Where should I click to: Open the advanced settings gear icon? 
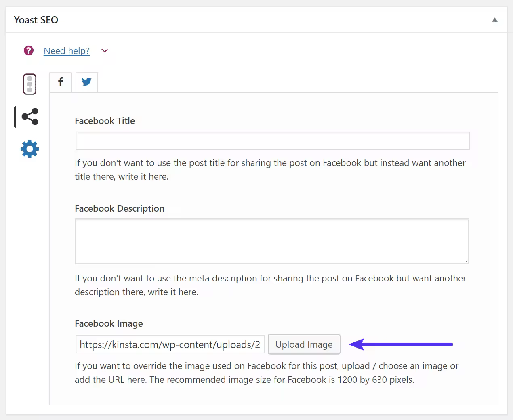(29, 149)
